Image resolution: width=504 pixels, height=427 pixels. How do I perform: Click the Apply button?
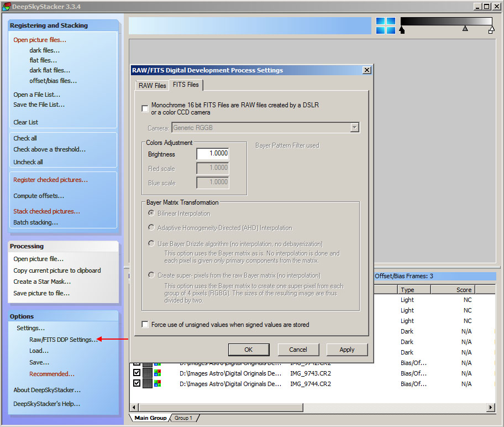pos(347,350)
